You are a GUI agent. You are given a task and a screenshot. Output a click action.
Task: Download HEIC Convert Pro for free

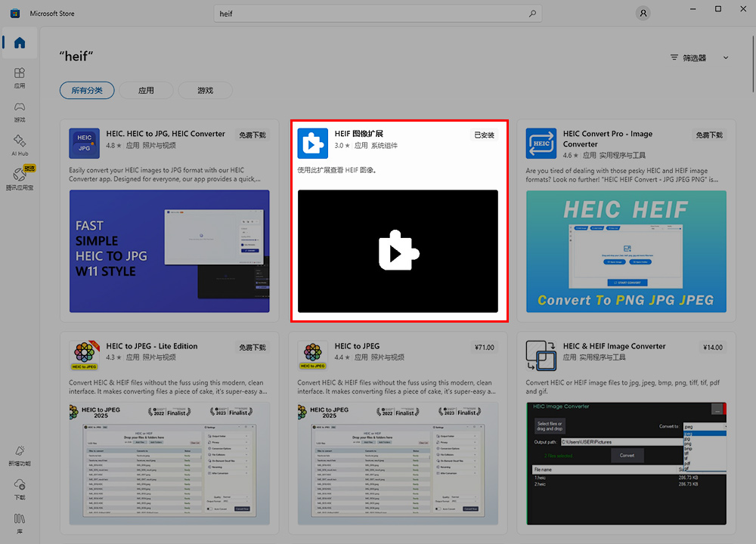[x=709, y=135]
